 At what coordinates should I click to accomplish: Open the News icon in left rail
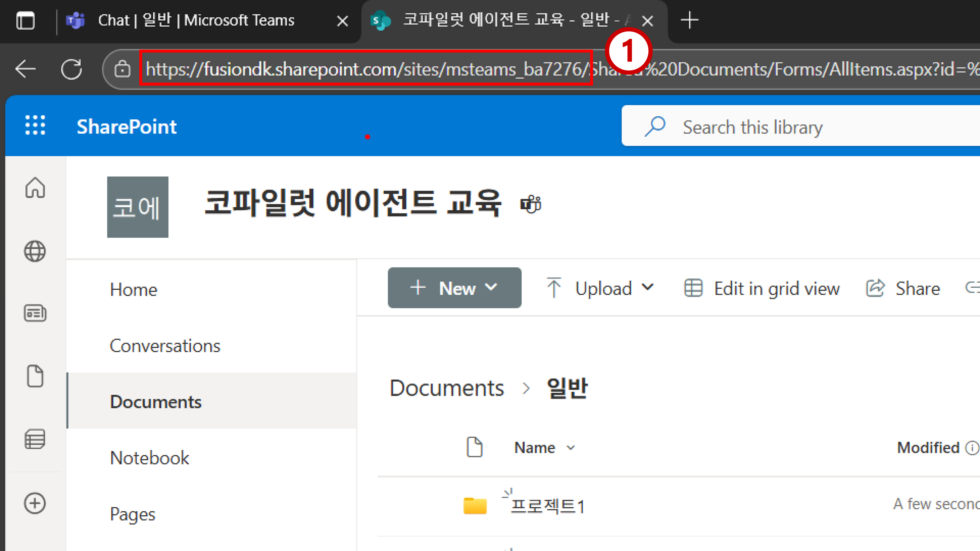(x=35, y=313)
